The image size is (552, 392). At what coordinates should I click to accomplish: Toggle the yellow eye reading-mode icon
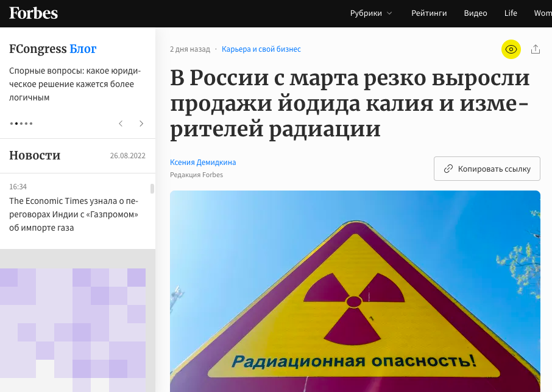(x=511, y=49)
